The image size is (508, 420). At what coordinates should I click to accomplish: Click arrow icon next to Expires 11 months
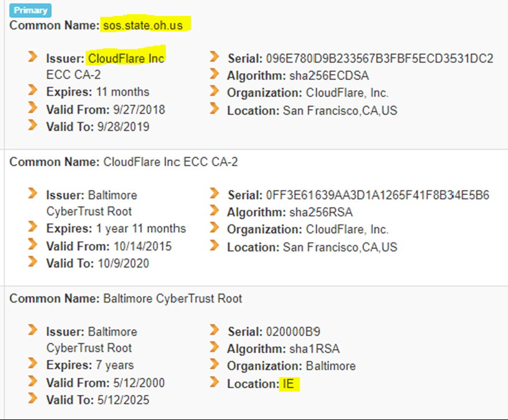point(32,90)
